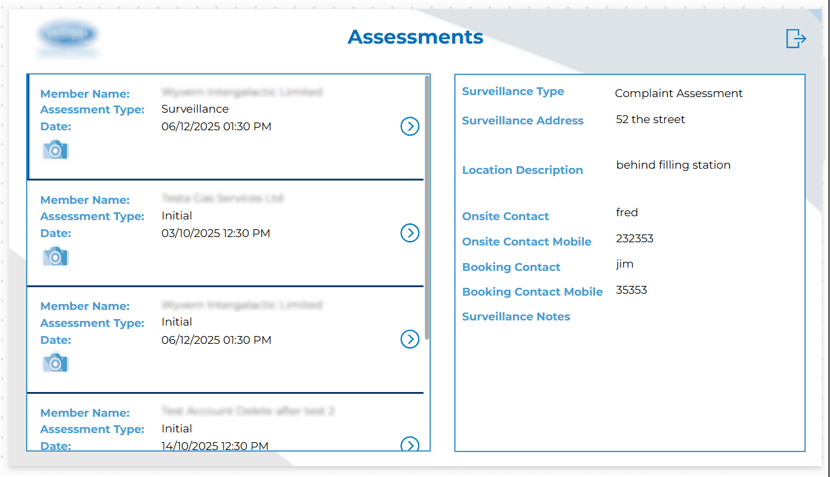The image size is (830, 477).
Task: Click the Complaint Assessment surveillance type value
Action: point(678,93)
